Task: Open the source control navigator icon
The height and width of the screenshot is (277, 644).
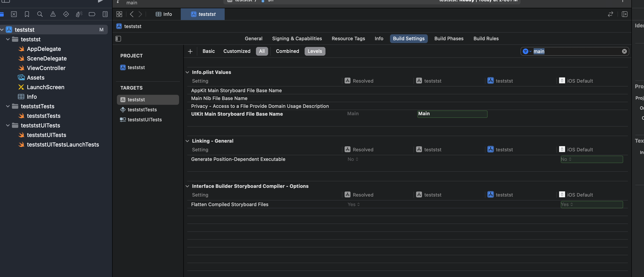Action: coord(14,14)
